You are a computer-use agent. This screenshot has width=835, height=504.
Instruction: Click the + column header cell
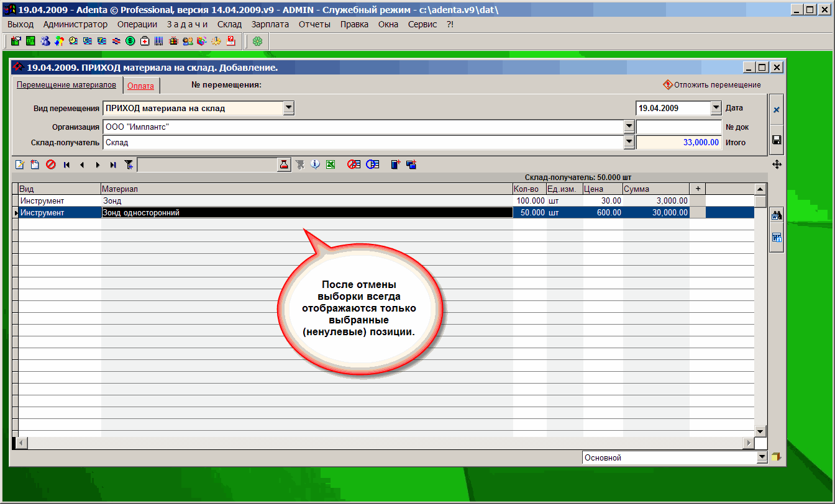[x=698, y=189]
